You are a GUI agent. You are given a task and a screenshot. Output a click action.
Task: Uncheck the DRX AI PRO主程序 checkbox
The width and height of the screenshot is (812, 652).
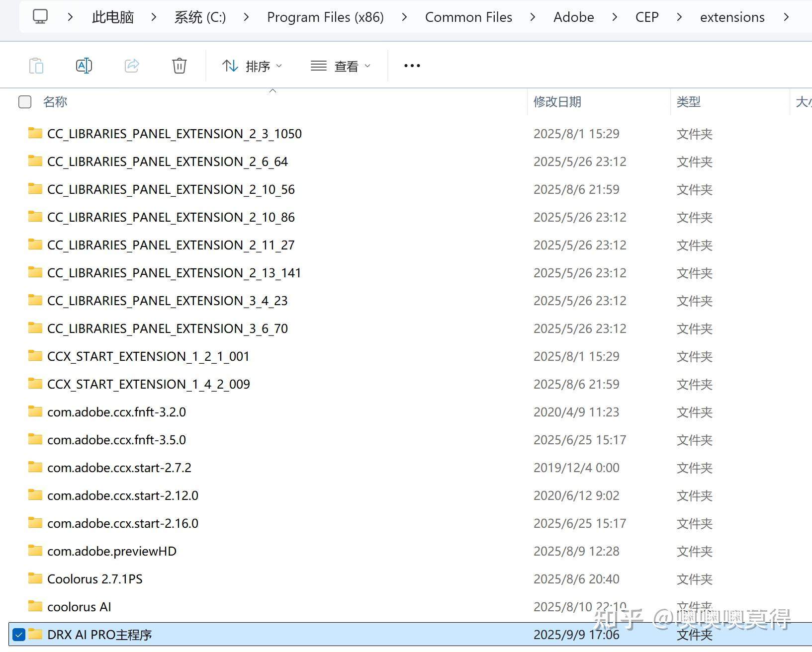pyautogui.click(x=18, y=635)
